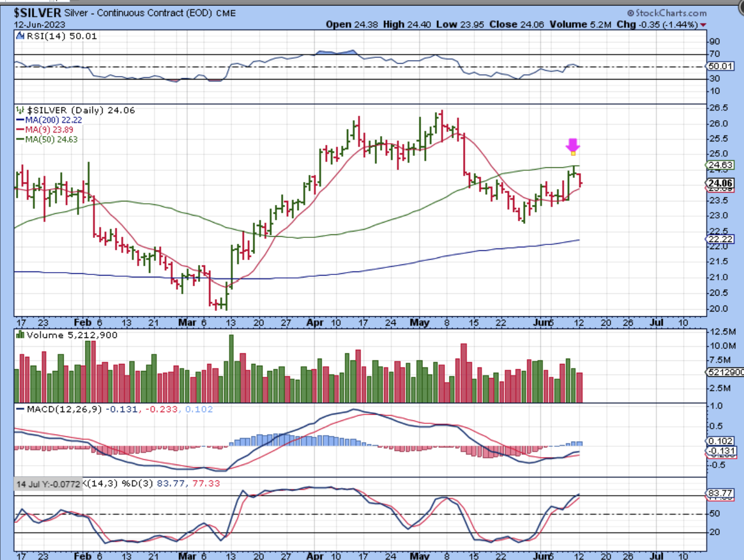Click the 5212900 volume tag on right axis
Screen dimensions: 744x560
coord(725,372)
